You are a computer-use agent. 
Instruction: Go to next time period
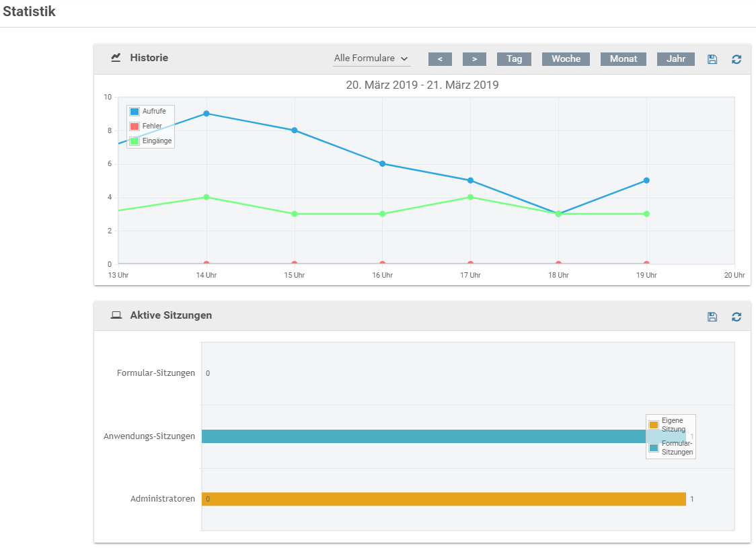[x=474, y=59]
